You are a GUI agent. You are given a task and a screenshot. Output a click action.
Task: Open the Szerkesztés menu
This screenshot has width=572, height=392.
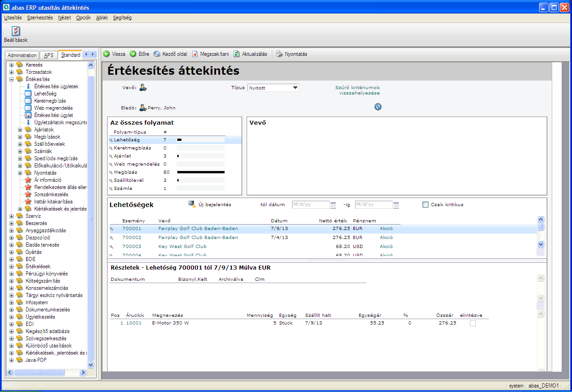tap(40, 18)
